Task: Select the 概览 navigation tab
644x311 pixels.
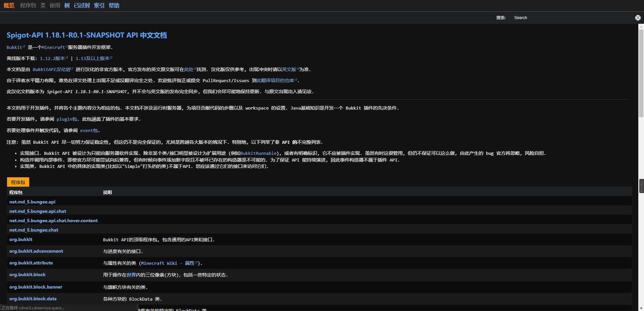Action: pyautogui.click(x=9, y=5)
